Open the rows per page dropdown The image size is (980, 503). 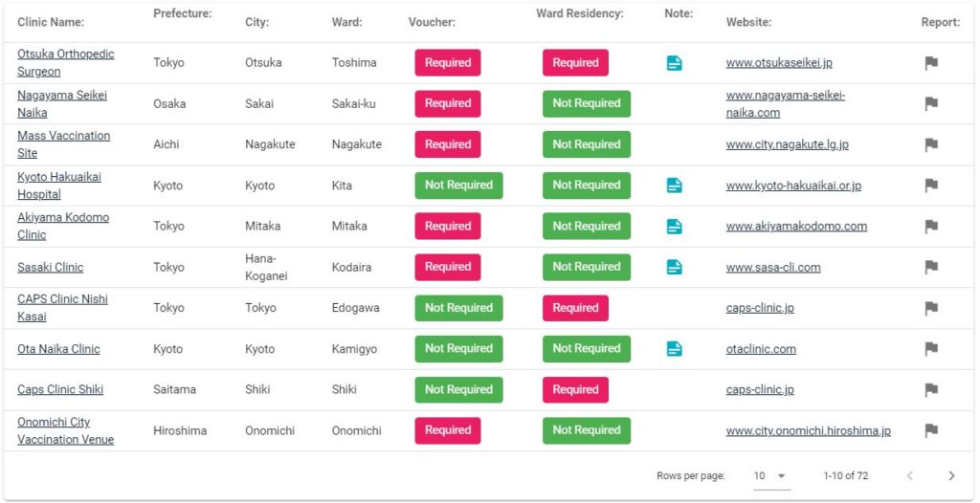[772, 476]
